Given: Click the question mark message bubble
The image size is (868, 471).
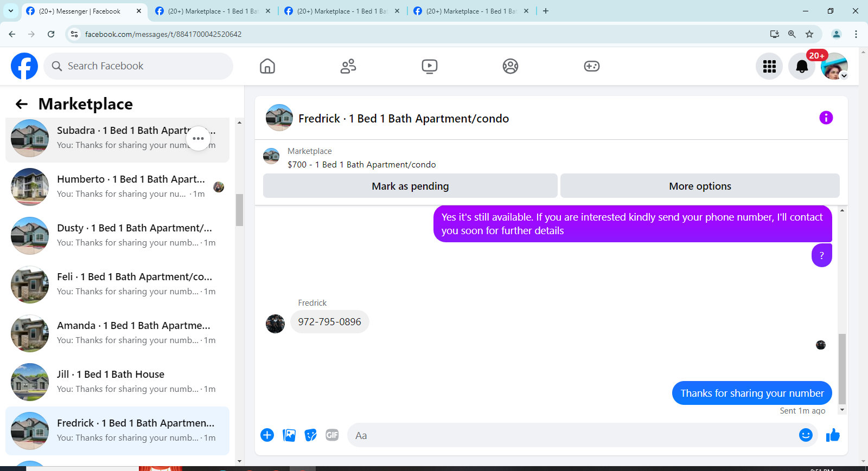Looking at the screenshot, I should (x=821, y=255).
